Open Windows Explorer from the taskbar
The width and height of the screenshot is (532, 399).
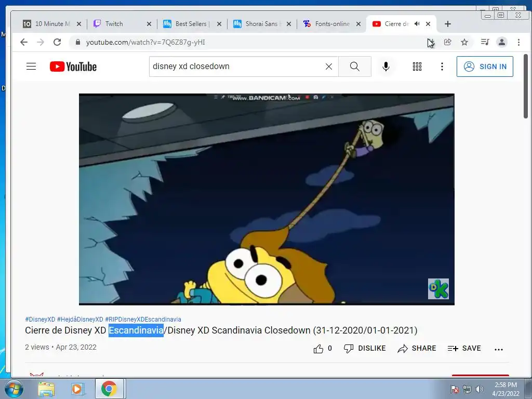46,389
